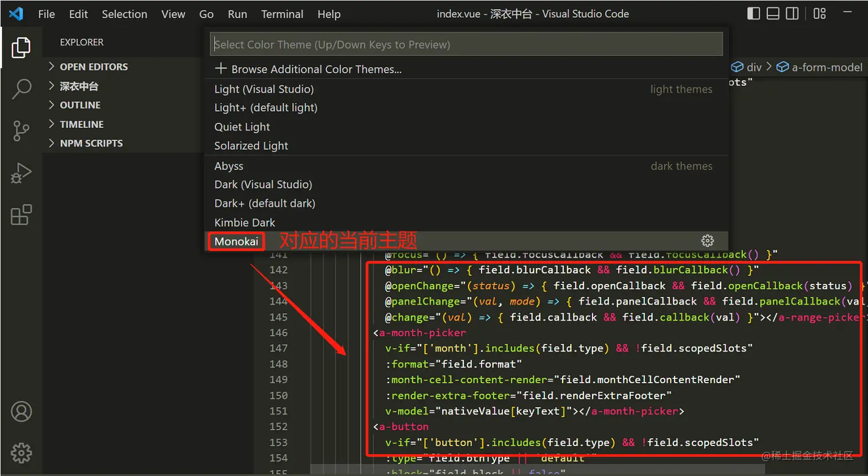The image size is (868, 476).
Task: Select the Solarized Light theme
Action: (466, 146)
